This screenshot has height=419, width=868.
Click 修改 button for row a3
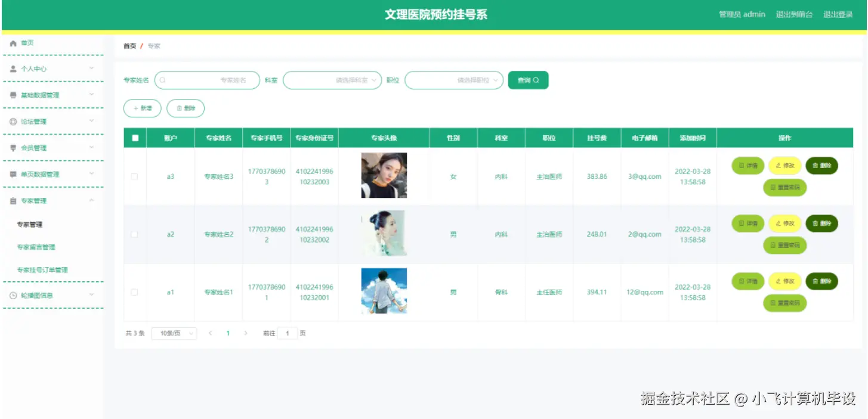(785, 166)
